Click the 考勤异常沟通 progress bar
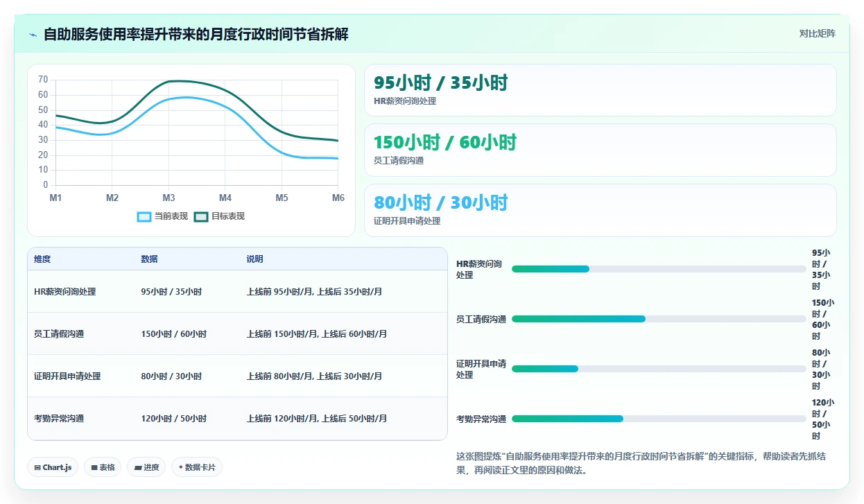864x504 pixels. [659, 419]
